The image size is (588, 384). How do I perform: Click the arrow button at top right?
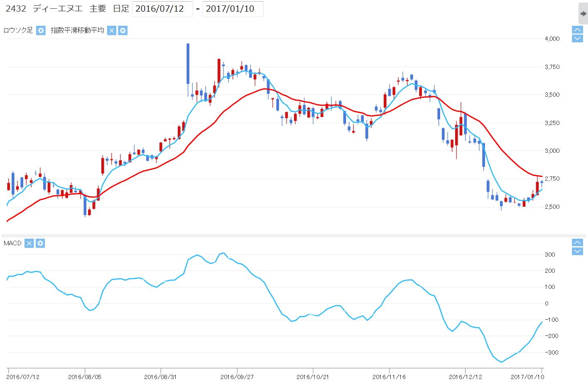tap(583, 13)
